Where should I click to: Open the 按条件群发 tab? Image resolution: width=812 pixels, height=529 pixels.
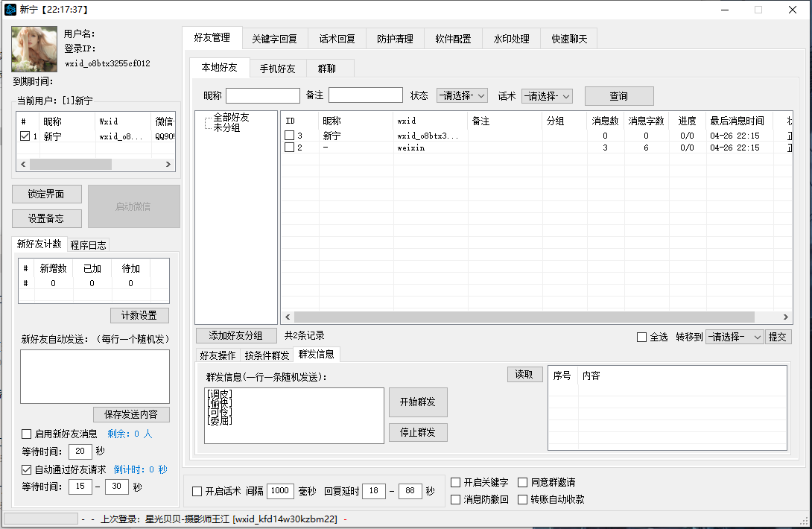click(267, 355)
